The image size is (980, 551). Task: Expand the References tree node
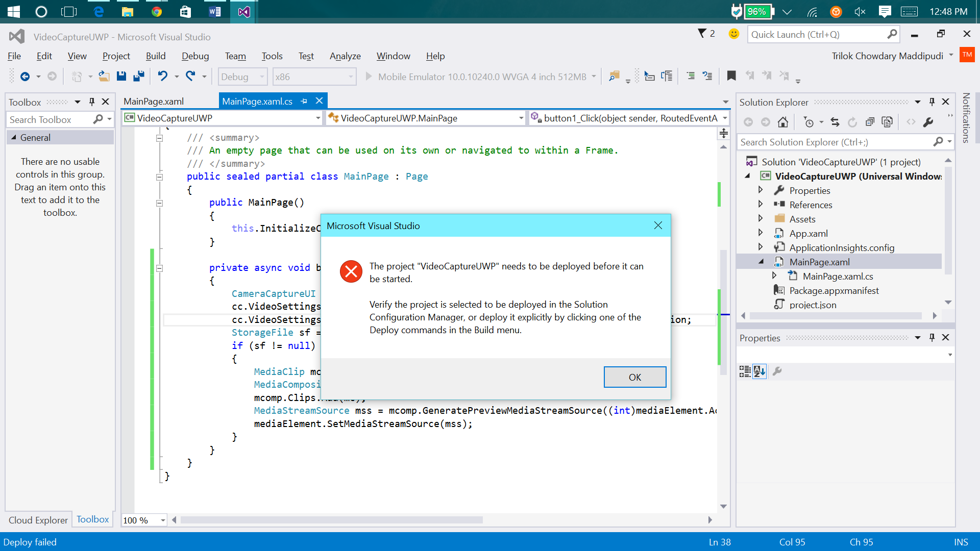point(761,205)
